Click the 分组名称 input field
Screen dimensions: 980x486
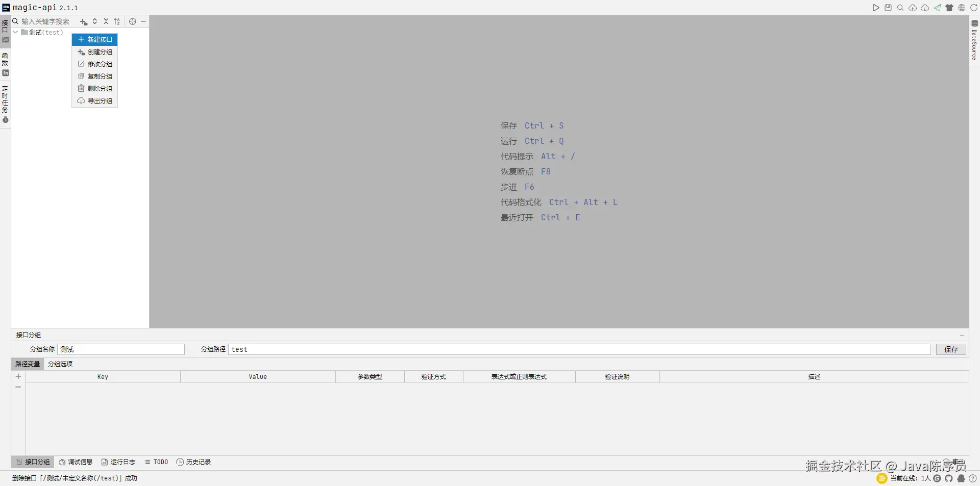(x=121, y=349)
